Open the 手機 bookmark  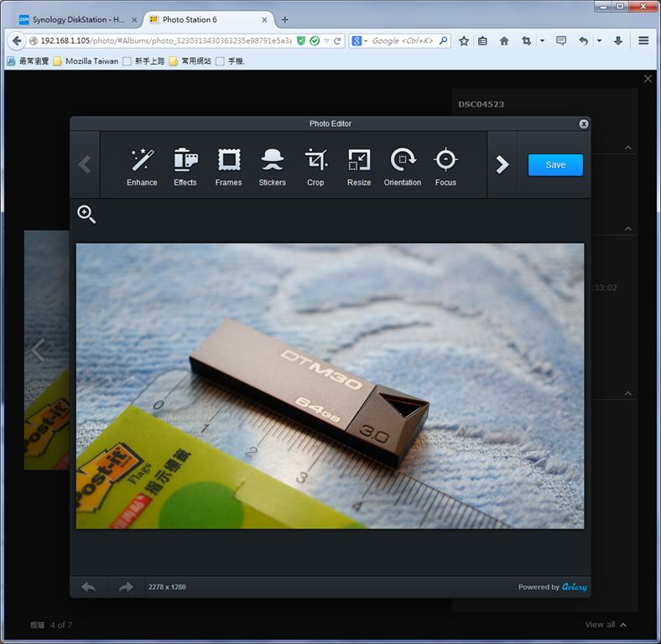(230, 61)
